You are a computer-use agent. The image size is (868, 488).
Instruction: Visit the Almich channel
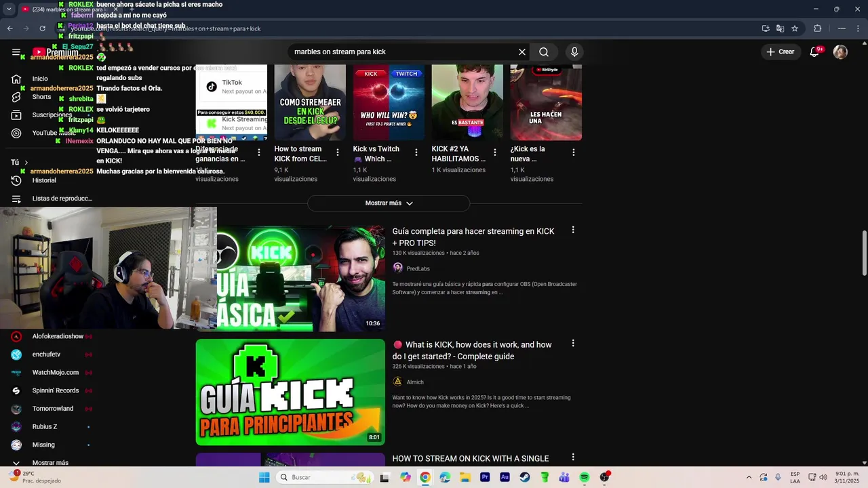pos(415,382)
